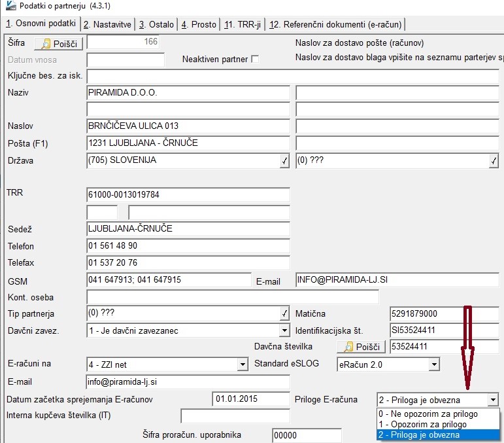
Task: Click the application icon in the title bar
Action: pos(11,5)
